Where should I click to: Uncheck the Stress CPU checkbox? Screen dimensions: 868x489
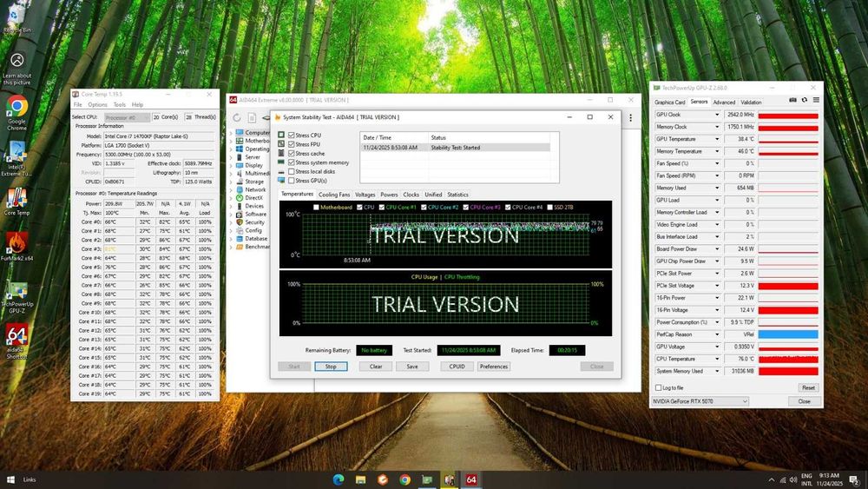[291, 135]
